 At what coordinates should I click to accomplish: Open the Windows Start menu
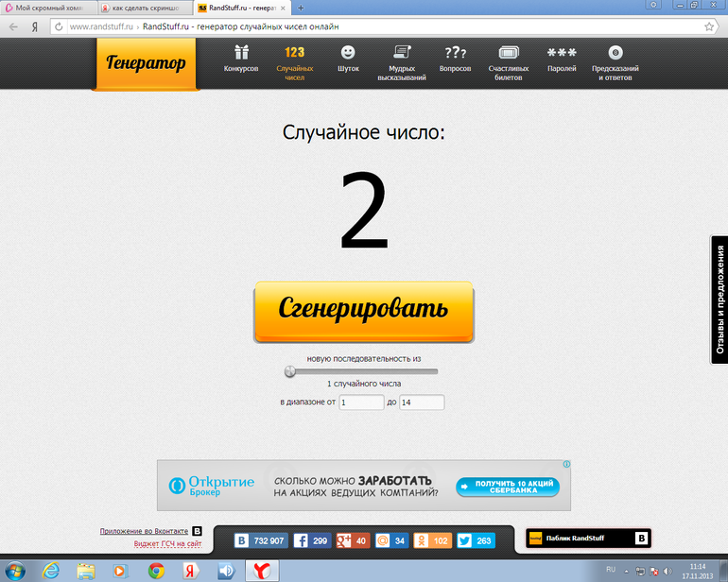pyautogui.click(x=15, y=571)
